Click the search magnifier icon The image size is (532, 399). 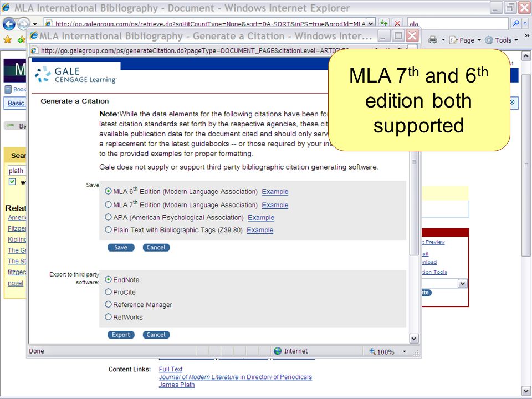[x=516, y=23]
